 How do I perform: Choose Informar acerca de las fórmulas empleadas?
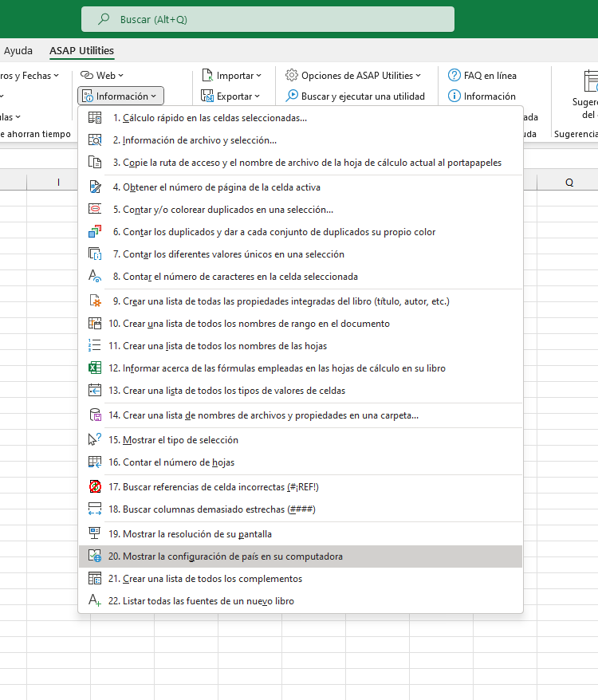300,368
